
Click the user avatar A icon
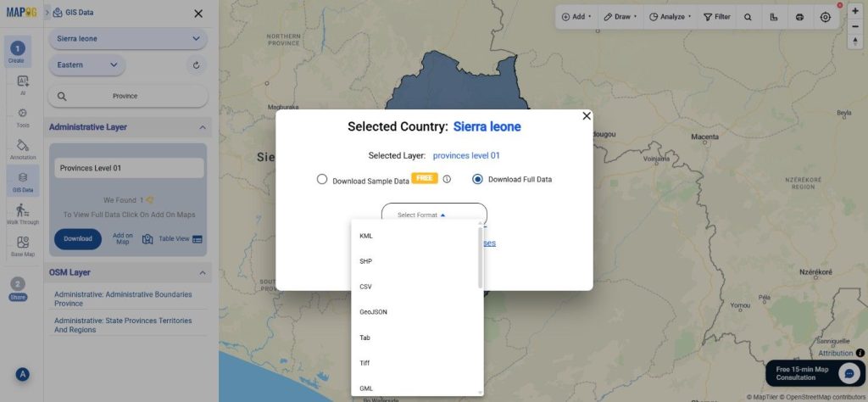23,374
